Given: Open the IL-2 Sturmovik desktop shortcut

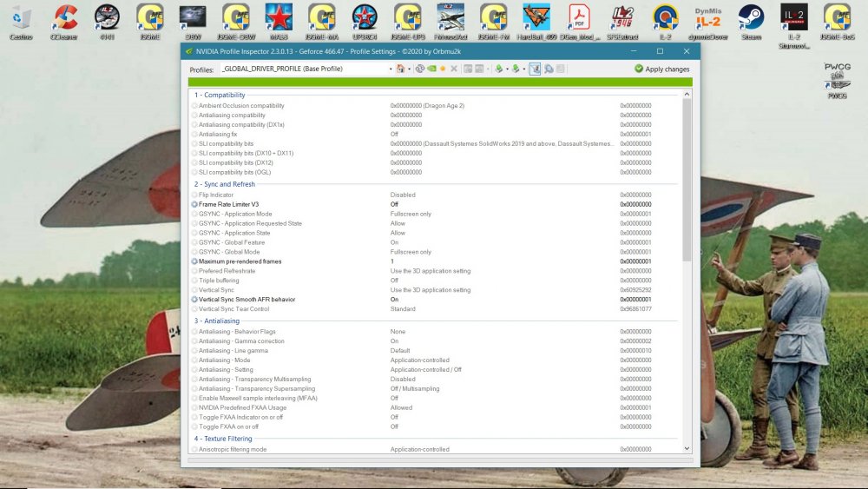Looking at the screenshot, I should (x=794, y=26).
